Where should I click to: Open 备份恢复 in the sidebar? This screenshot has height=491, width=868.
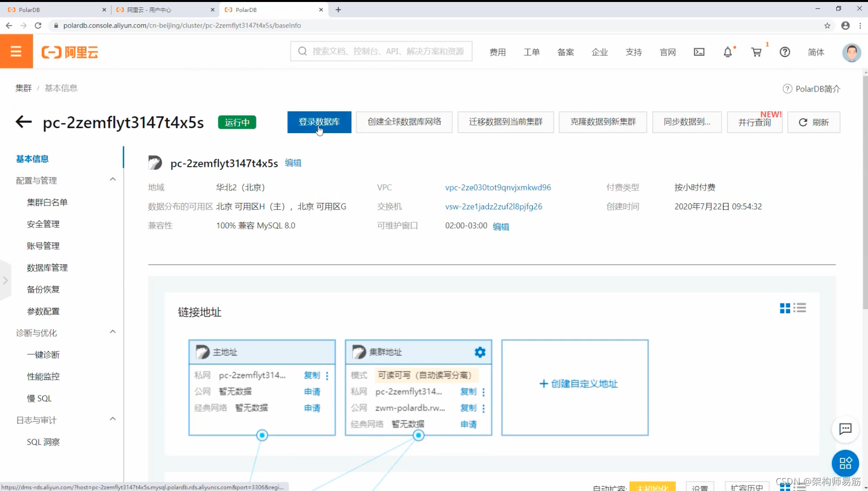tap(43, 289)
